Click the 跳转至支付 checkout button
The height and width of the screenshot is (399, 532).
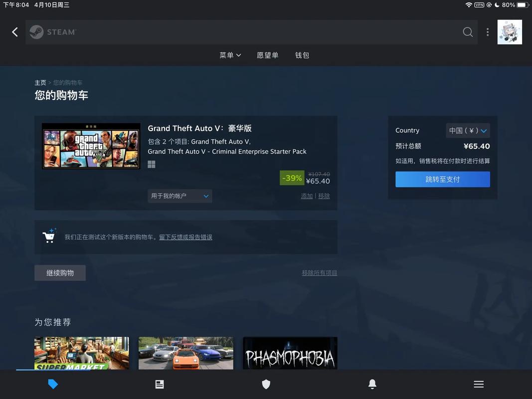443,179
